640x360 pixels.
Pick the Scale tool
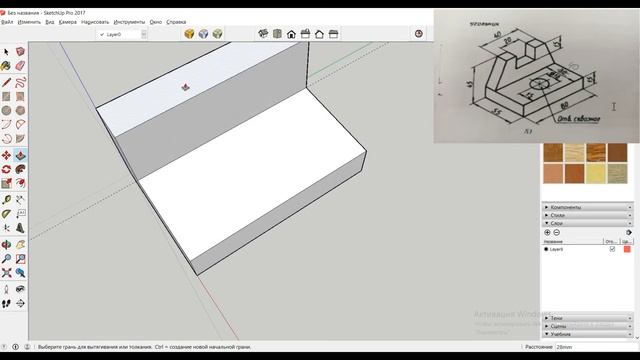6,183
